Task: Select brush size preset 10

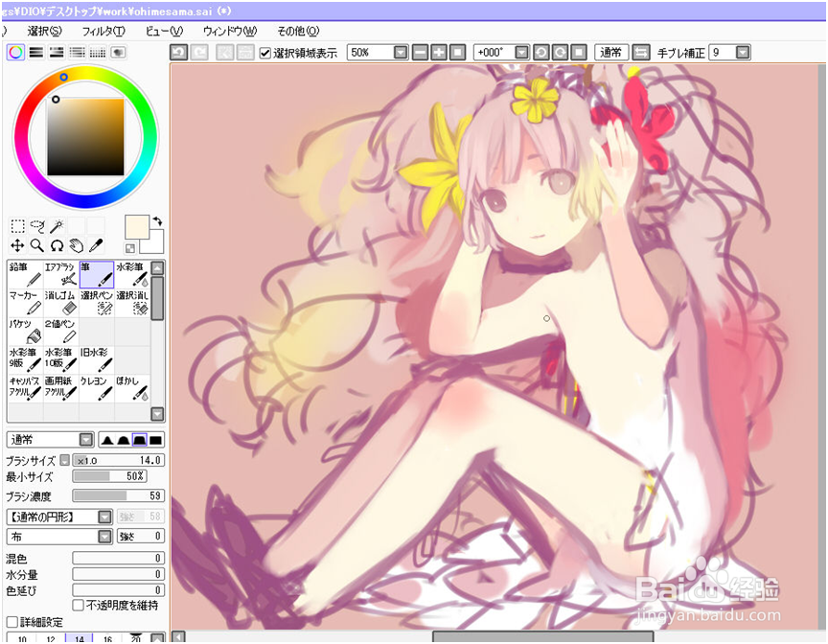Action: coord(22,638)
